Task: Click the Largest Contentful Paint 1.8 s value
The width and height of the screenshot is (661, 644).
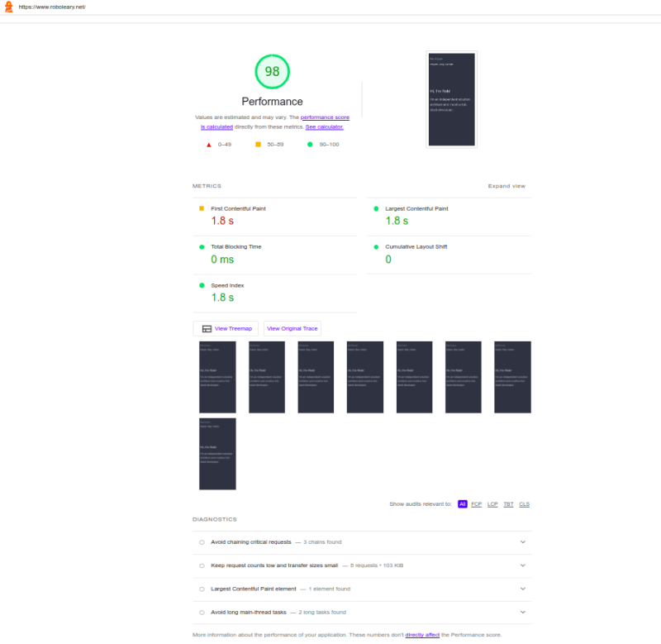Action: click(397, 221)
